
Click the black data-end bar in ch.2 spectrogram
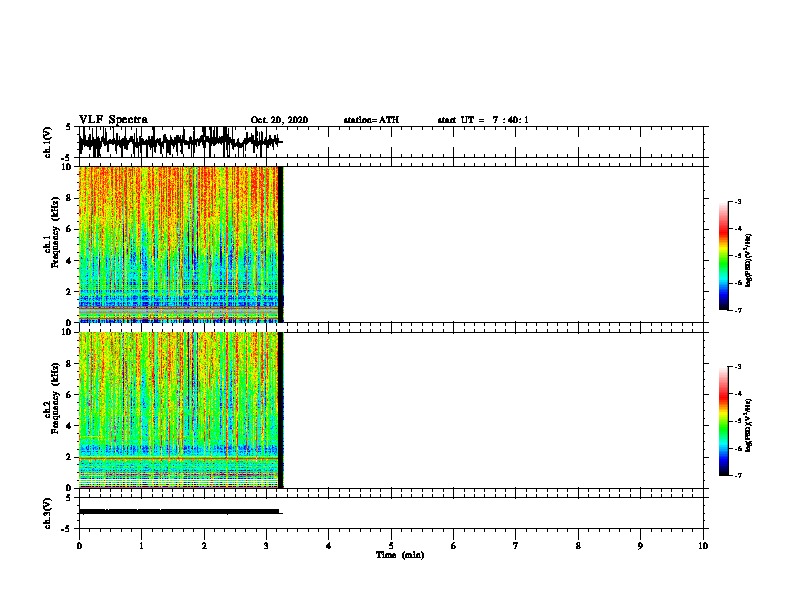coord(281,410)
